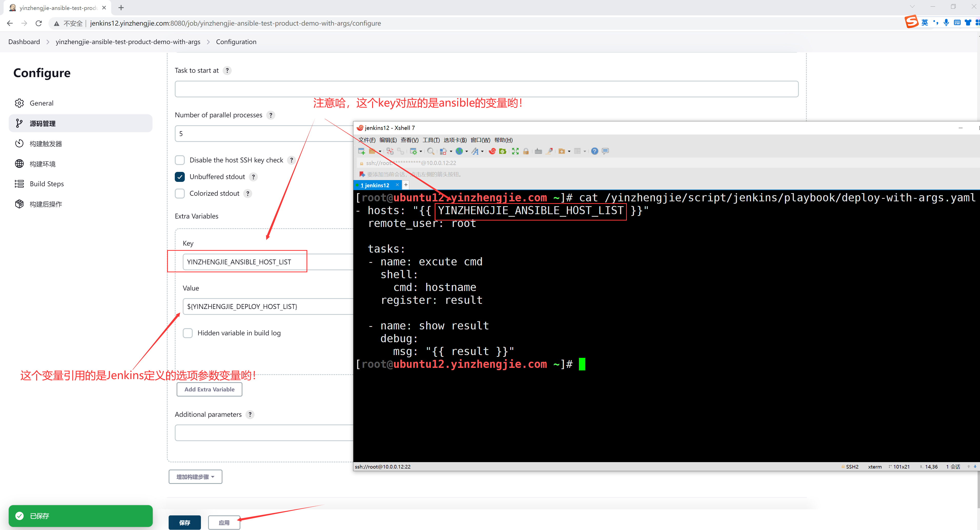Image resolution: width=980 pixels, height=530 pixels.
Task: Expand the 增加构建步骤 dropdown
Action: pos(195,477)
